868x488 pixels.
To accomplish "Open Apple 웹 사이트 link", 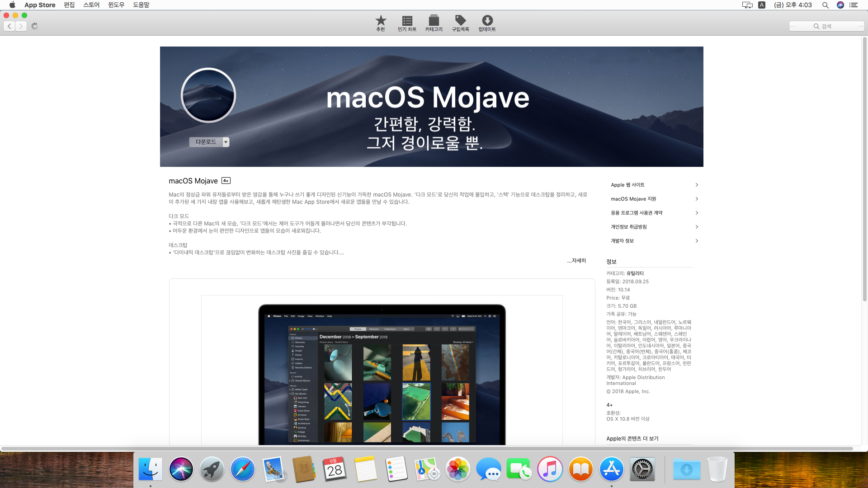I will (x=627, y=185).
